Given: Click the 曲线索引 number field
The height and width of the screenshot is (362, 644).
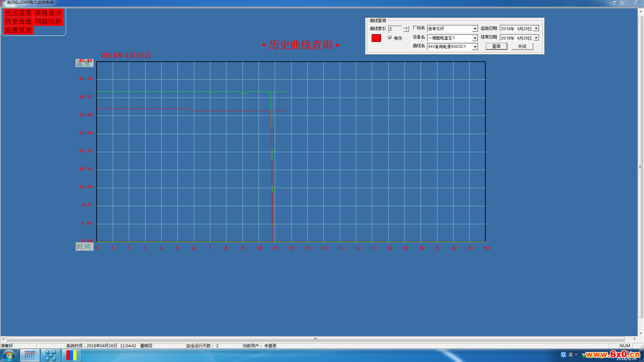Looking at the screenshot, I should [395, 29].
